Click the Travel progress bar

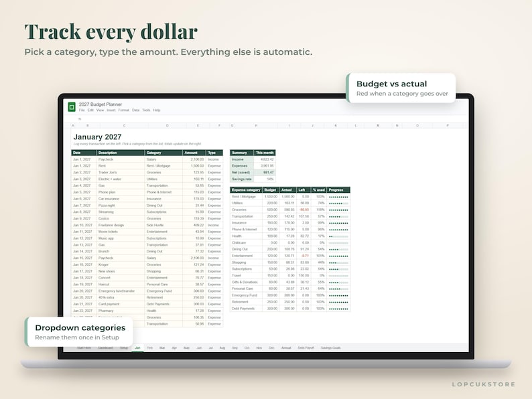[x=338, y=276]
